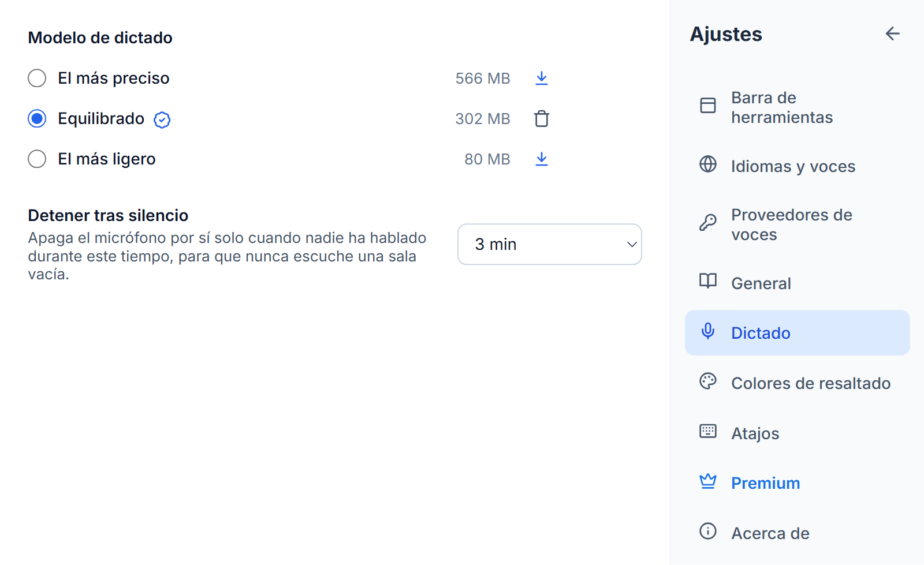Select the Equilibrado radio button

[x=37, y=118]
